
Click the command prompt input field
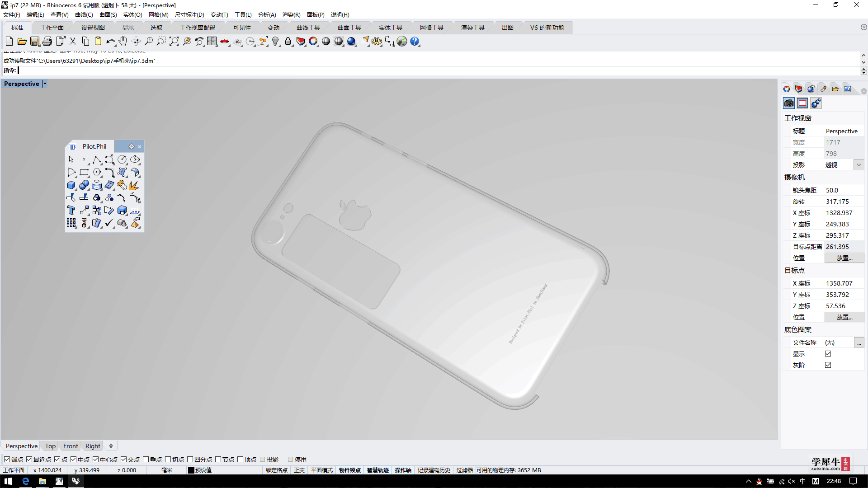tap(439, 70)
